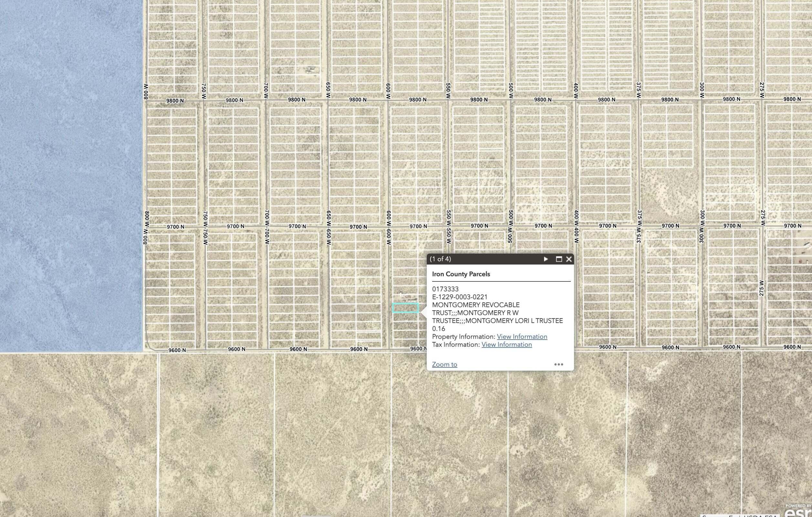Open Tax Information View Information link
812x517 pixels.
506,344
